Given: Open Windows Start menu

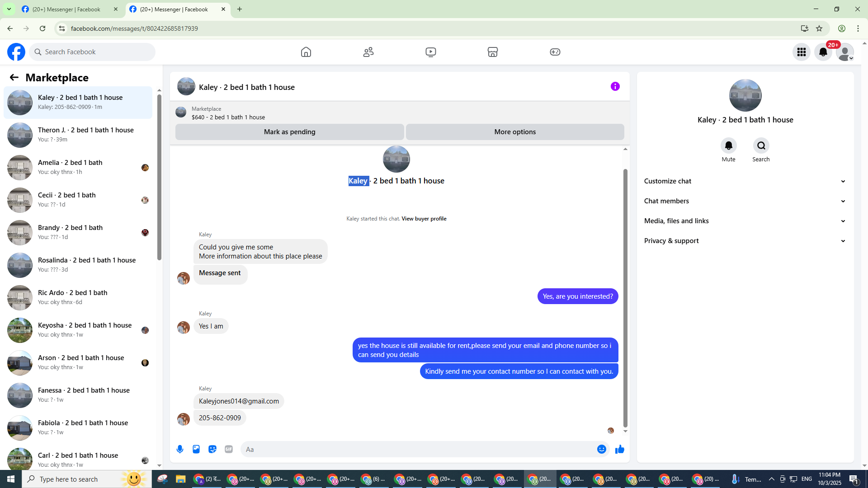Looking at the screenshot, I should (x=11, y=479).
